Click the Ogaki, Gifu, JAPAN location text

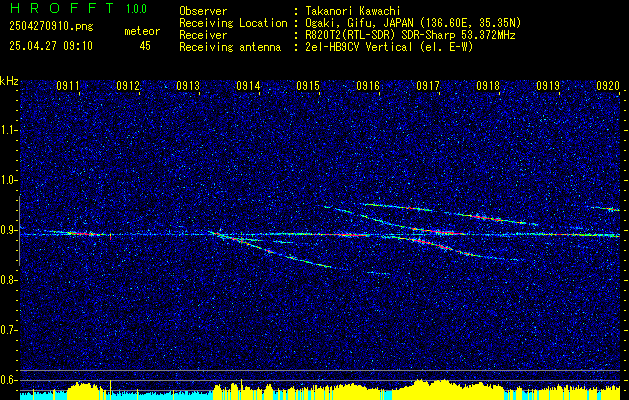(413, 23)
